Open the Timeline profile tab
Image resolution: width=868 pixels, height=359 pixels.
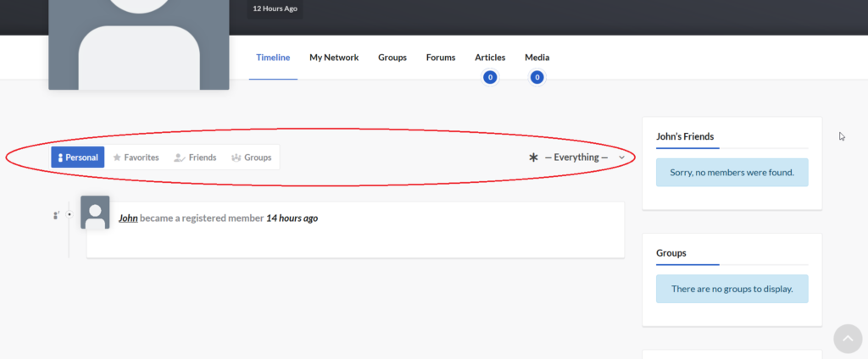[x=273, y=58]
